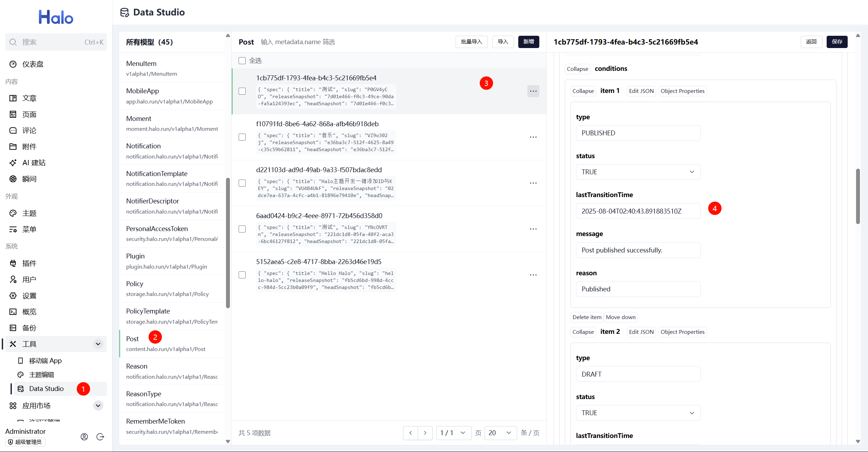The image size is (868, 452).
Task: Click the 主题编辑 theme editor icon
Action: (21, 375)
